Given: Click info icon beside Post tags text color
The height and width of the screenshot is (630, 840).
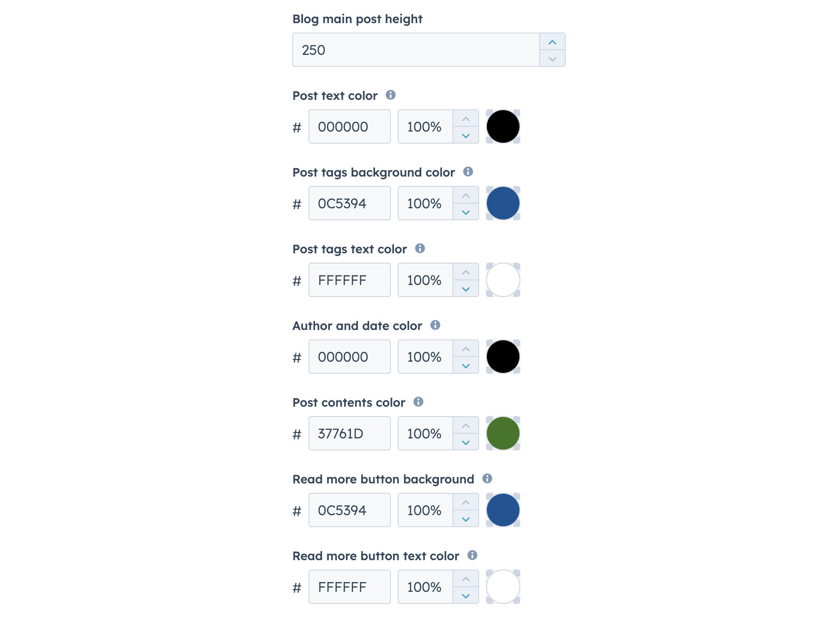Looking at the screenshot, I should point(420,249).
